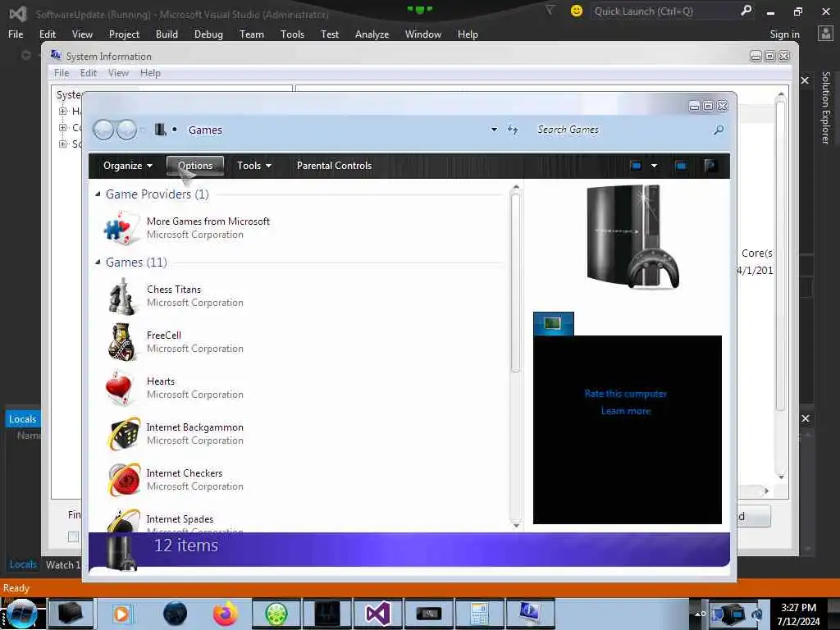This screenshot has height=630, width=840.
Task: Open the address bar history dropdown
Action: (x=494, y=130)
